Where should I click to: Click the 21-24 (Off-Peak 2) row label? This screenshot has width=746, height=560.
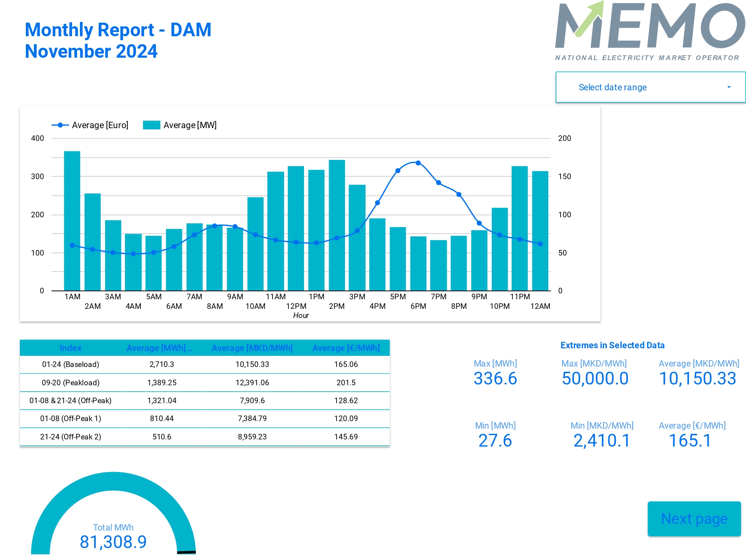pyautogui.click(x=70, y=437)
